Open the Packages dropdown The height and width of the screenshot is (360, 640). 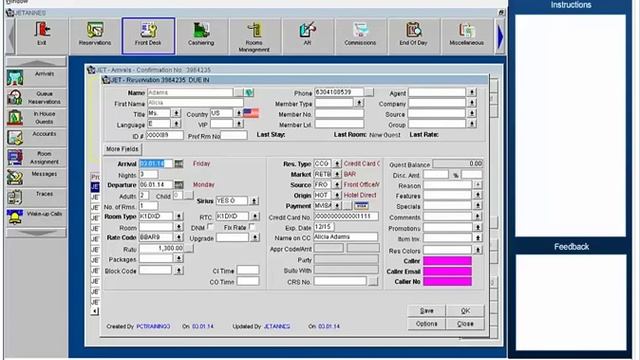tap(179, 258)
